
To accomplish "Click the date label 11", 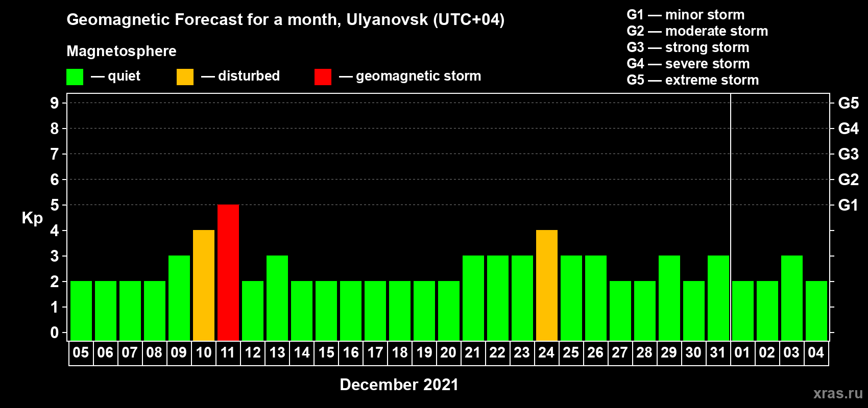I will [228, 353].
